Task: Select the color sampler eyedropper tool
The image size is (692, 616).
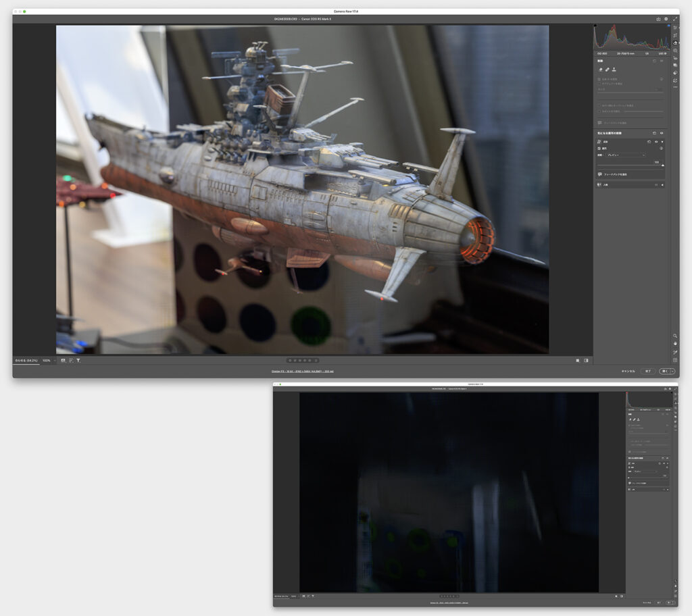Action: (x=675, y=352)
